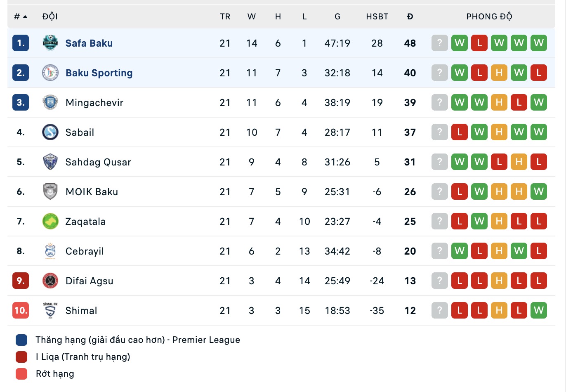Screen dimensions: 566x392
Task: Click the Đ points column header
Action: tap(410, 17)
